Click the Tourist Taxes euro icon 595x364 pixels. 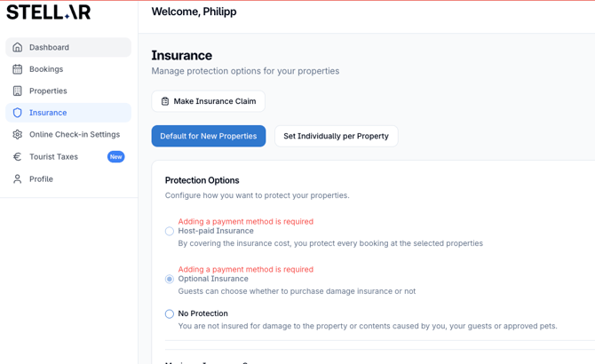(x=18, y=157)
